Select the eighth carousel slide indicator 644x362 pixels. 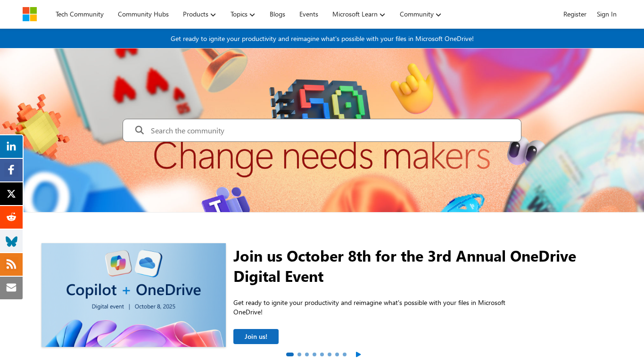(x=345, y=354)
